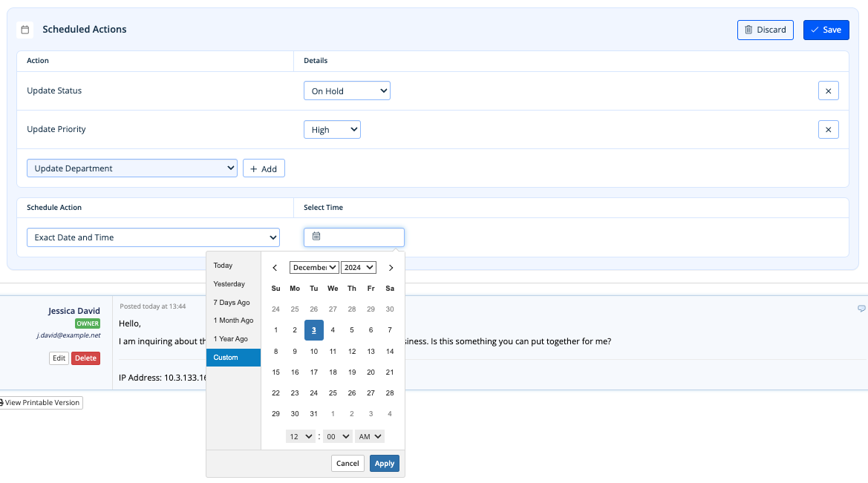Viewport: 868px width, 483px height.
Task: Open the Exact Date and Time schedule dropdown
Action: (153, 237)
